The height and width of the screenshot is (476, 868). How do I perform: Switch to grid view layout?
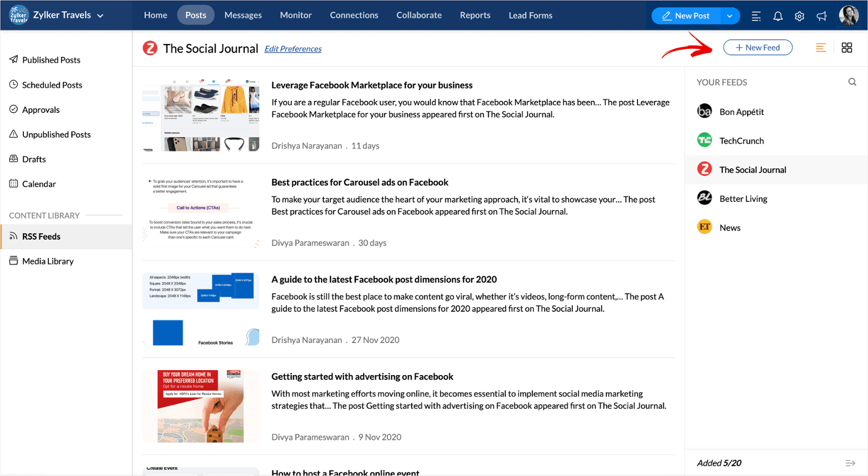(x=847, y=48)
